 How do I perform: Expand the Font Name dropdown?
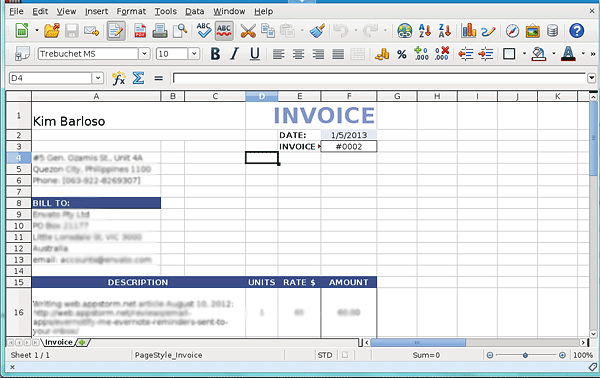pos(144,54)
